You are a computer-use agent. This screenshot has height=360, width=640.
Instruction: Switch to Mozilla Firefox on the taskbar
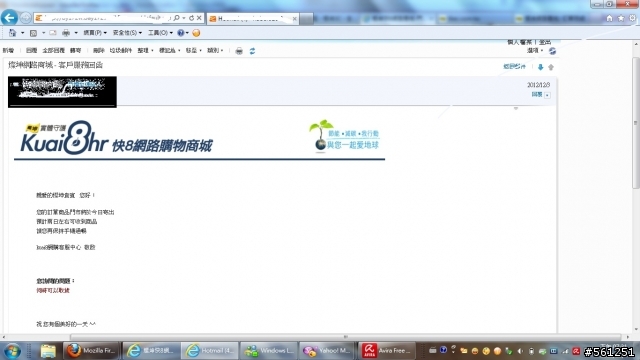click(x=91, y=351)
